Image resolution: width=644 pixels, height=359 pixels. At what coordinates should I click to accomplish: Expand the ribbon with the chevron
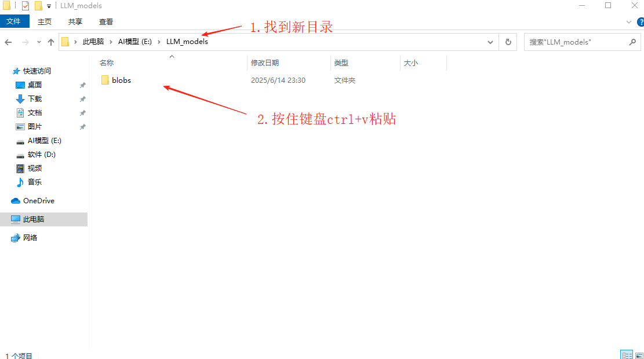coord(629,22)
